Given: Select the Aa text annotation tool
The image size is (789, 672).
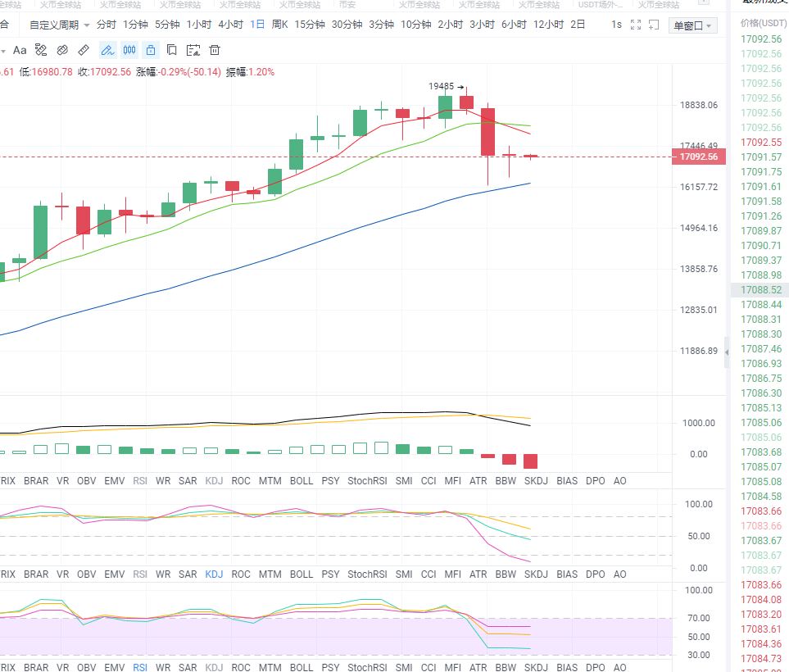Looking at the screenshot, I should [20, 50].
